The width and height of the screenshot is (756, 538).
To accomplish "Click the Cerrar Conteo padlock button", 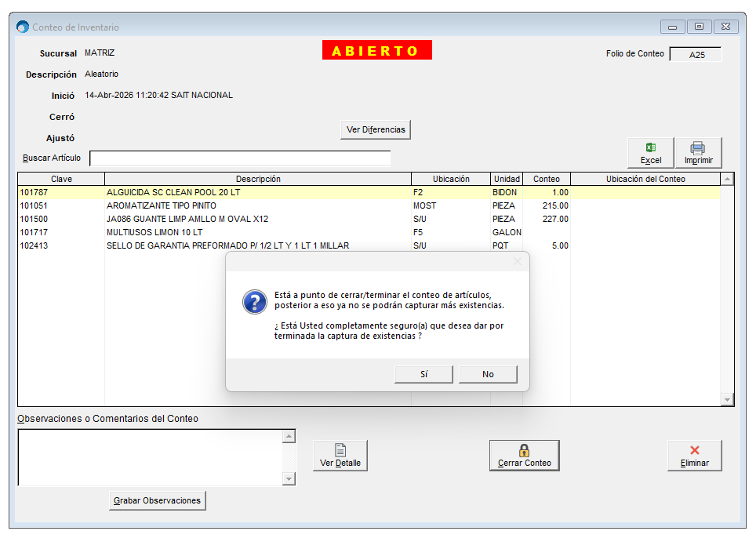I will (525, 456).
